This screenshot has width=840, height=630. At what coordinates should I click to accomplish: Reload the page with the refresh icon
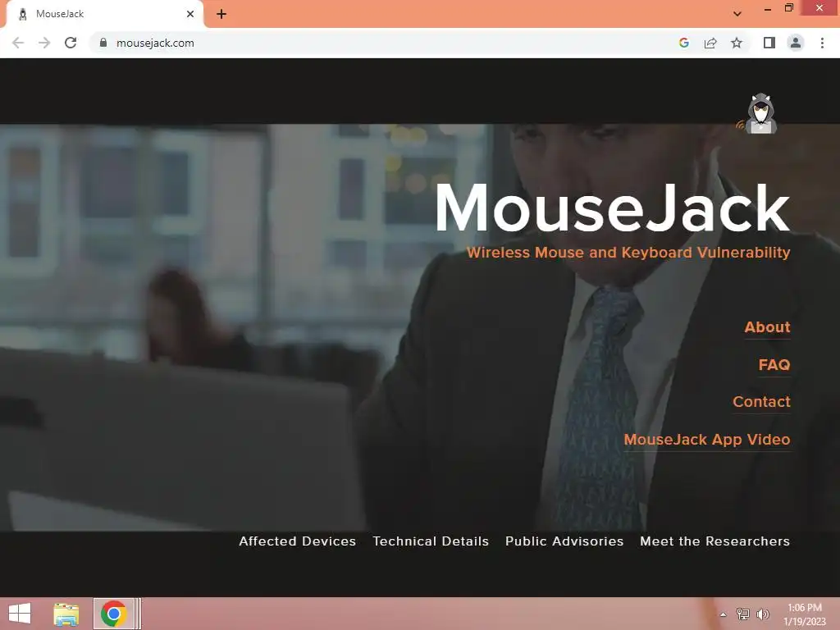pyautogui.click(x=71, y=43)
